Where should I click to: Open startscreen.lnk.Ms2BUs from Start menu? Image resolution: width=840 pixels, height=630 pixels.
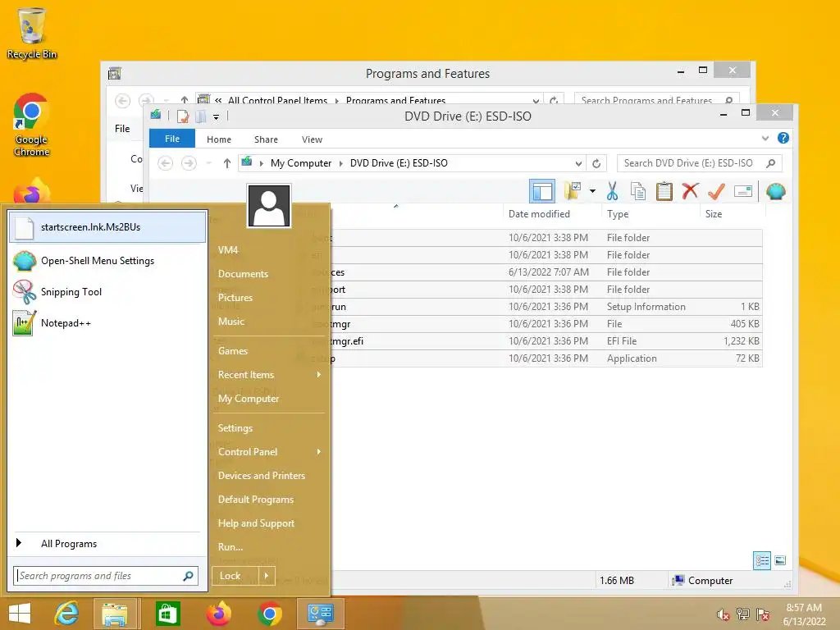coord(107,227)
